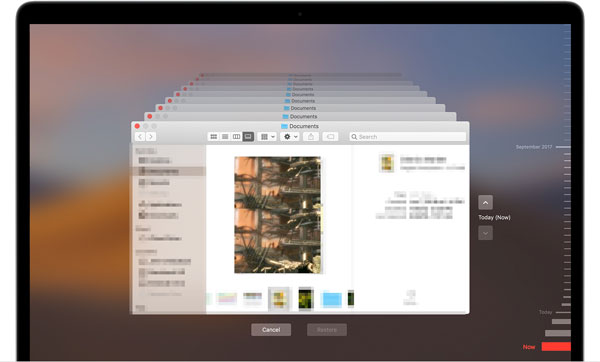600x362 pixels.
Task: Click the small file icon in info pane
Action: 387,163
